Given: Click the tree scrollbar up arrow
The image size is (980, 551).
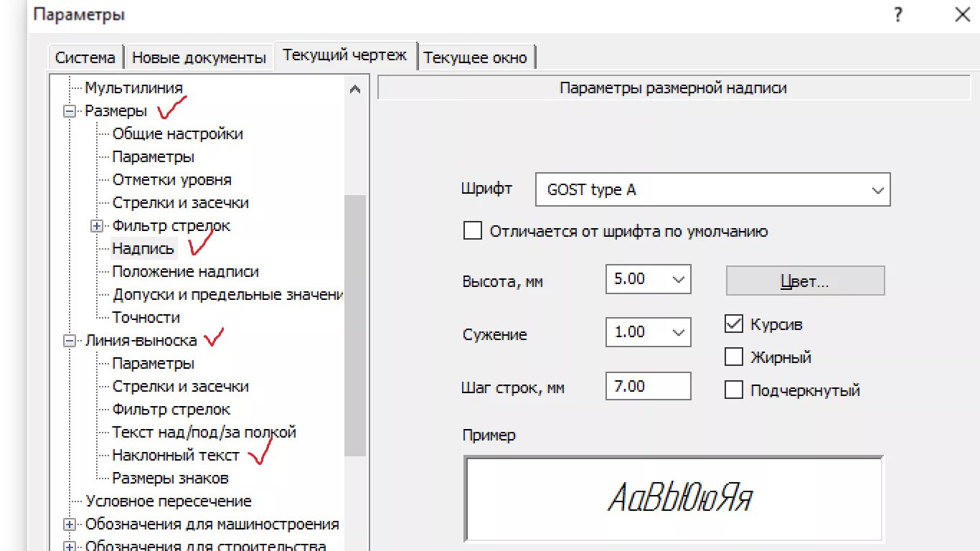Looking at the screenshot, I should click(354, 90).
